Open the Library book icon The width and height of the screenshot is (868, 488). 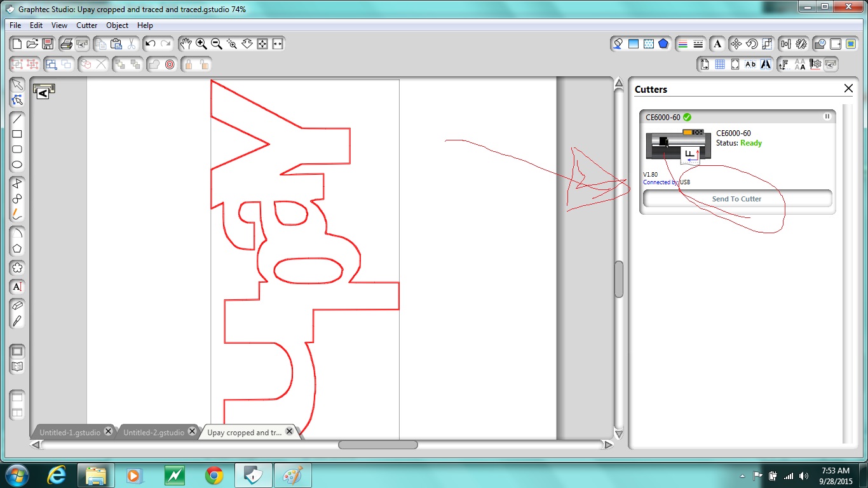[x=17, y=367]
